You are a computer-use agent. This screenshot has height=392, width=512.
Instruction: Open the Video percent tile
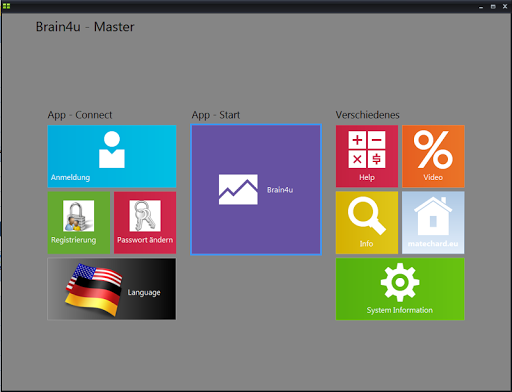pyautogui.click(x=433, y=156)
